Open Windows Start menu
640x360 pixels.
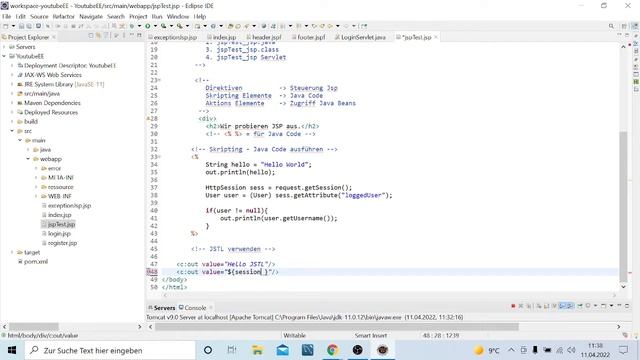11,350
